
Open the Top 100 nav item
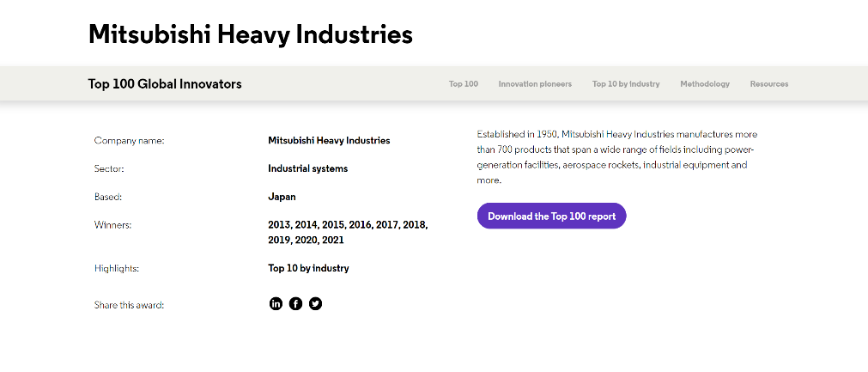click(x=464, y=84)
